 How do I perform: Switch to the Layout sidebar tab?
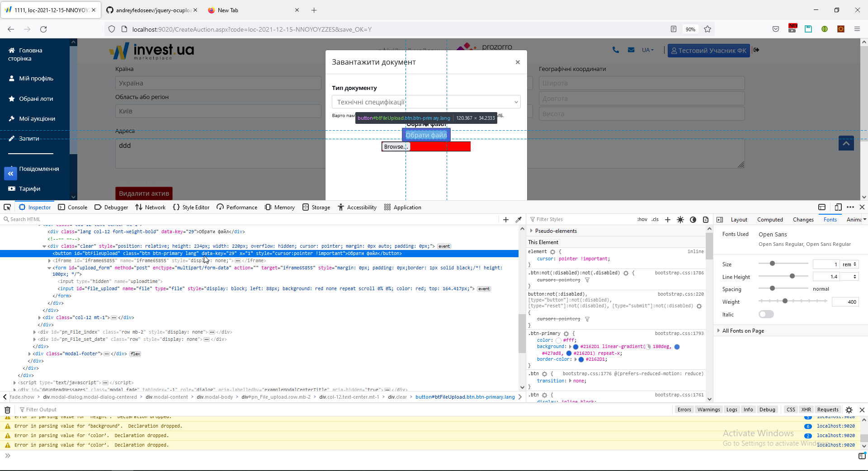(739, 220)
